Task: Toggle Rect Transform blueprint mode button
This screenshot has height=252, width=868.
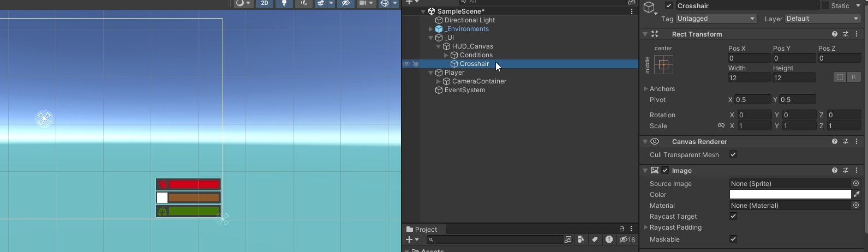Action: click(840, 77)
